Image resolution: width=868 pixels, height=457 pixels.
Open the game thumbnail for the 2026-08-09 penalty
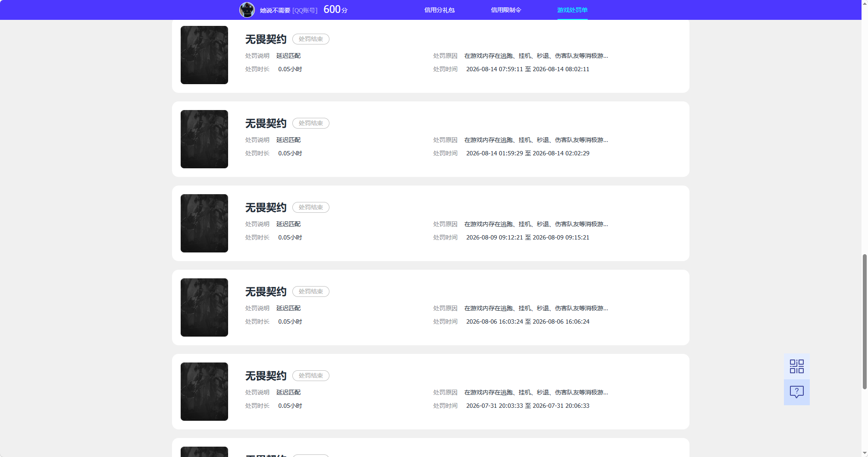pos(204,223)
